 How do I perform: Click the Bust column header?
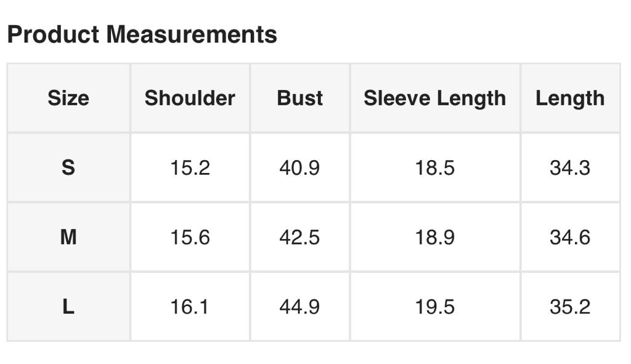299,98
